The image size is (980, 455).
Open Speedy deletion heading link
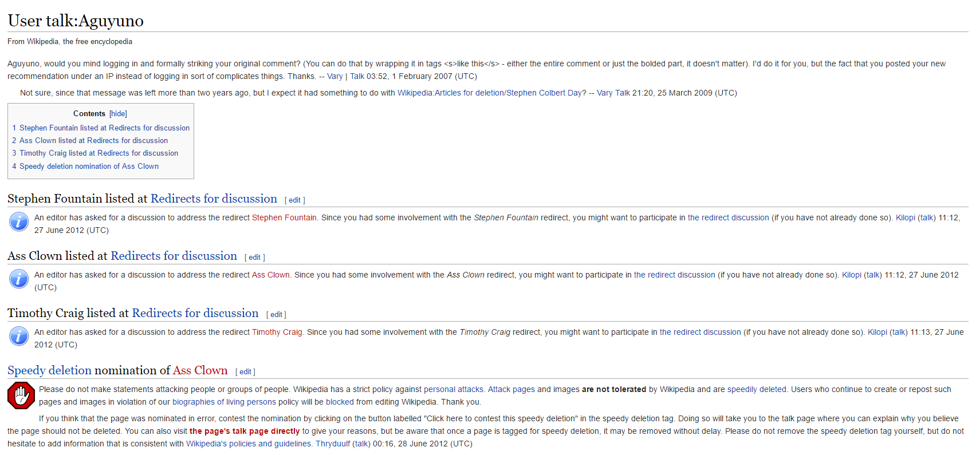(x=49, y=370)
